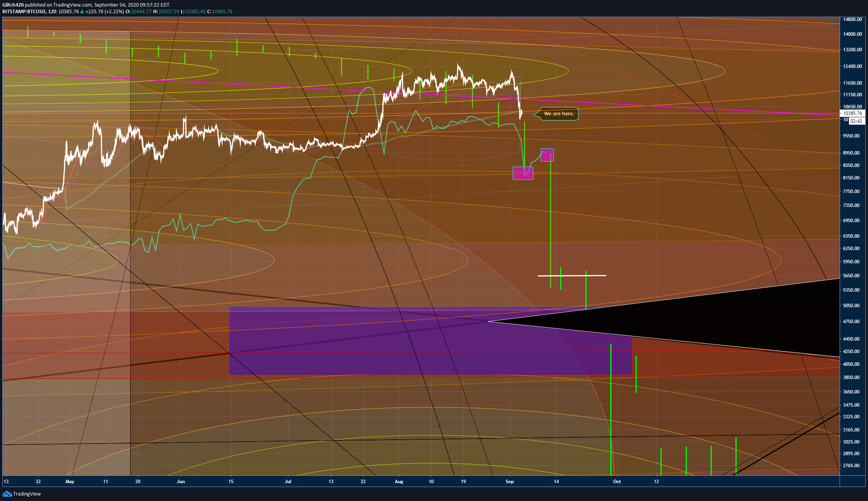Image resolution: width=868 pixels, height=501 pixels.
Task: Click the 5650.00 price axis label
Action: [x=851, y=276]
